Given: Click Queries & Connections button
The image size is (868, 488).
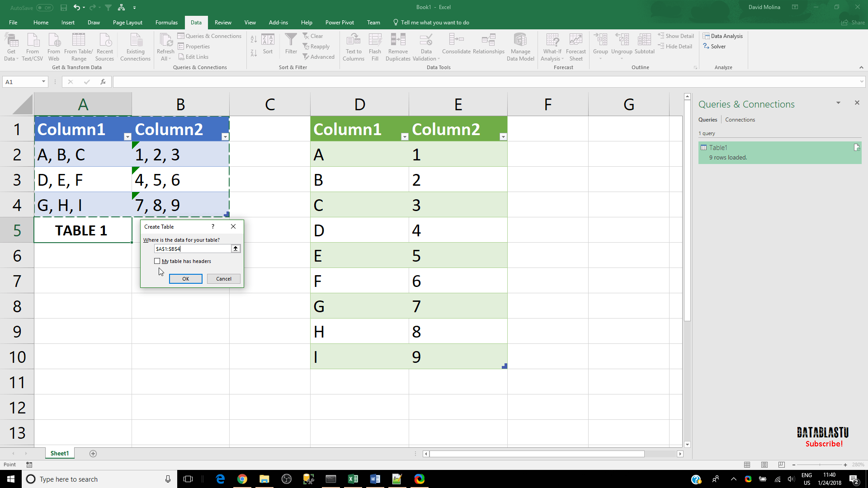Looking at the screenshot, I should tap(209, 36).
